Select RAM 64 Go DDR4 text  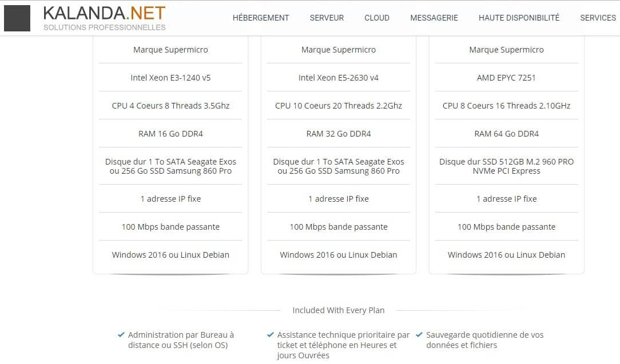(506, 134)
